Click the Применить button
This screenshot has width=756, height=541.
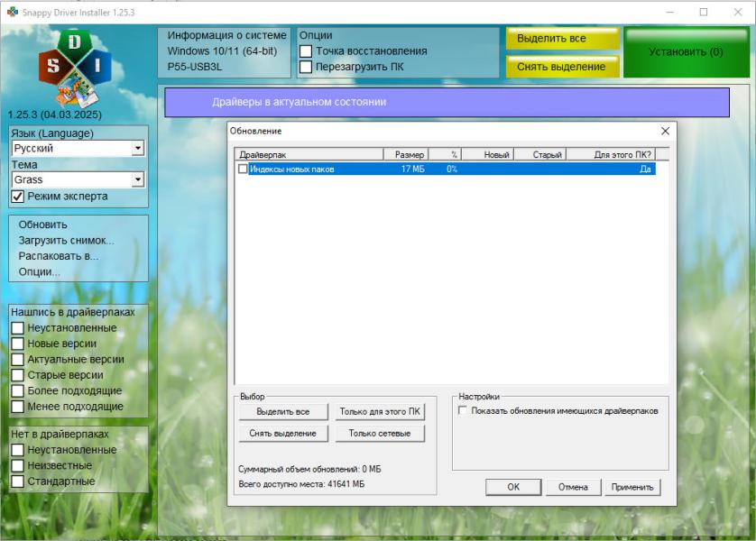(x=632, y=487)
